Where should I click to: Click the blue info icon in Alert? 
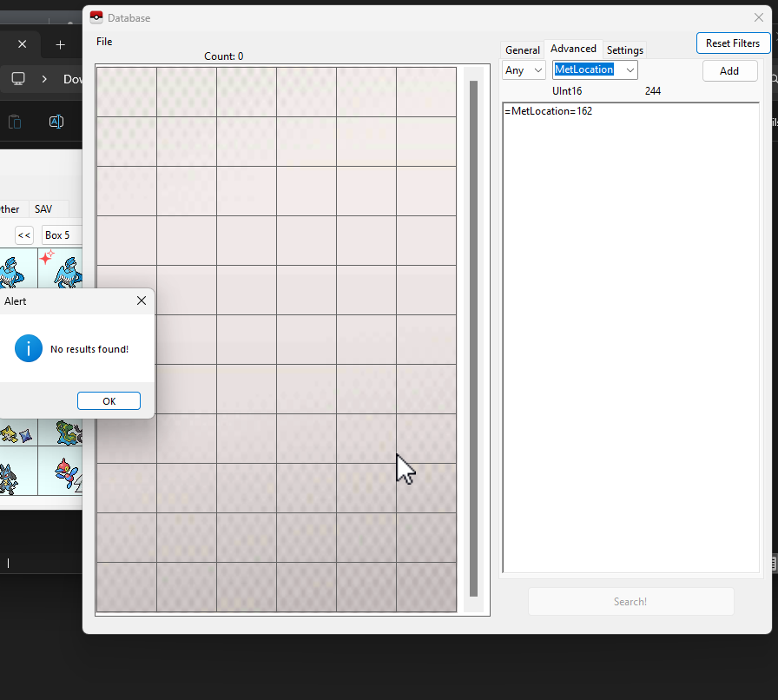[29, 348]
